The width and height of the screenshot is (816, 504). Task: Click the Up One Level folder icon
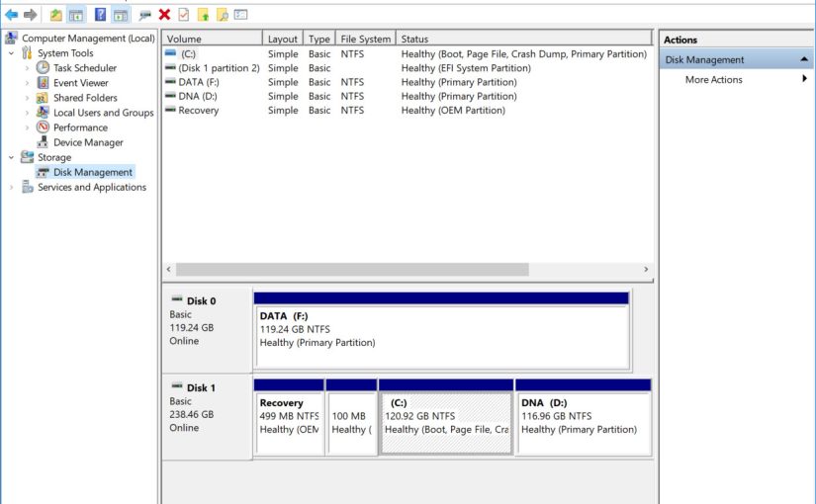pos(56,15)
